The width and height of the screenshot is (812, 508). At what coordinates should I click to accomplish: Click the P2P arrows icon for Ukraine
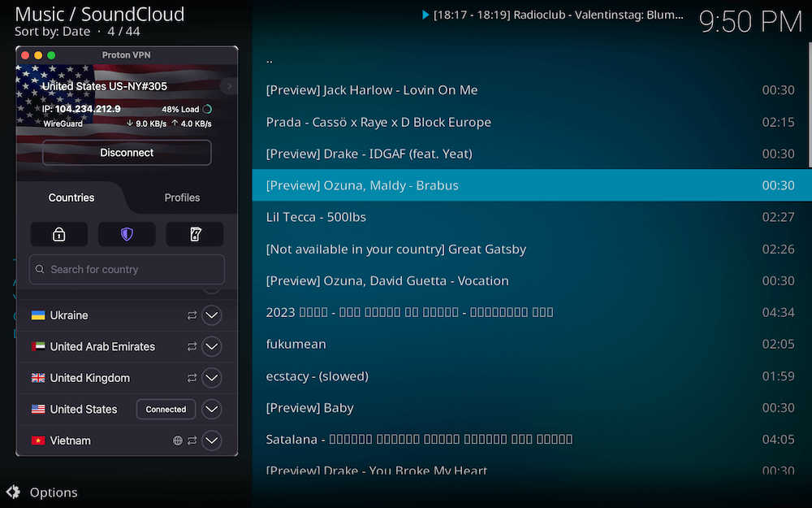[192, 315]
